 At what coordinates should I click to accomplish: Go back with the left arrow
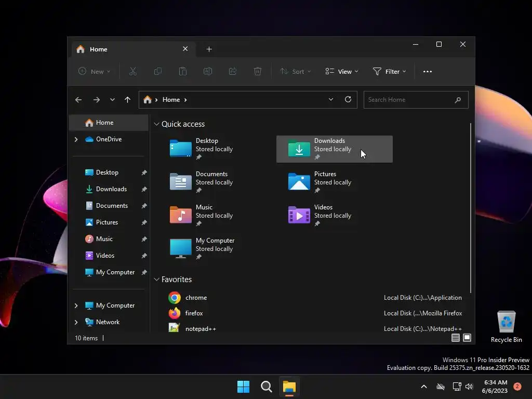pos(78,100)
